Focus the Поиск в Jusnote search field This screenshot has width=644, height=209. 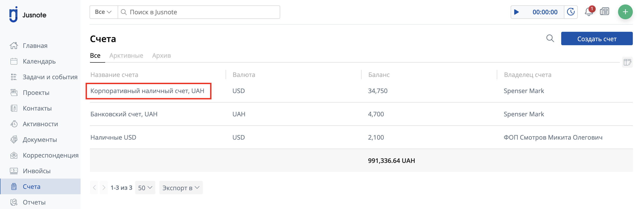(x=199, y=12)
